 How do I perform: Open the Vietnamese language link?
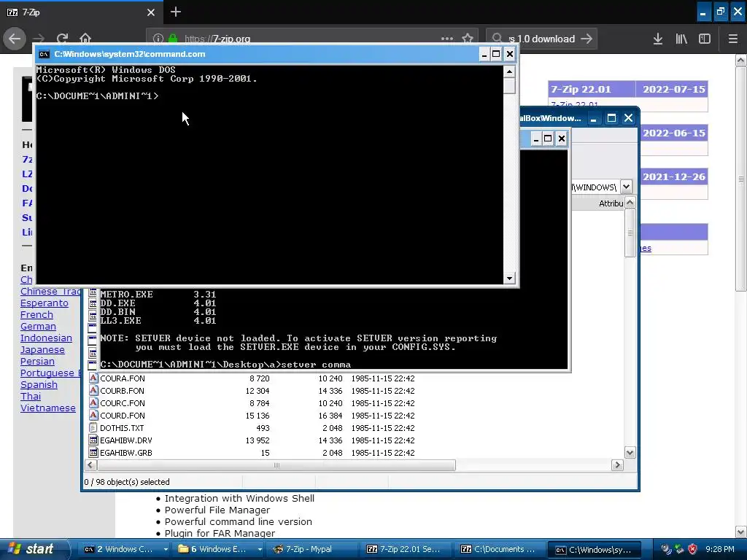[x=48, y=408]
